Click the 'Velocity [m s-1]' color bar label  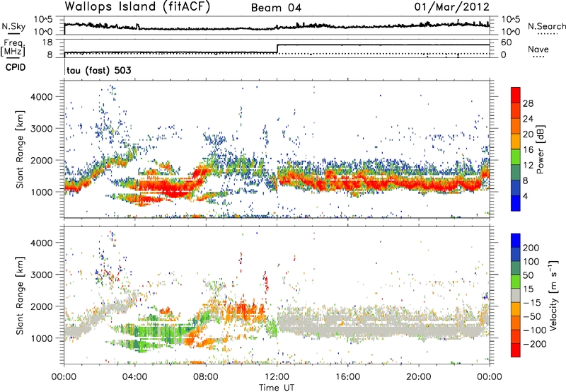[553, 295]
